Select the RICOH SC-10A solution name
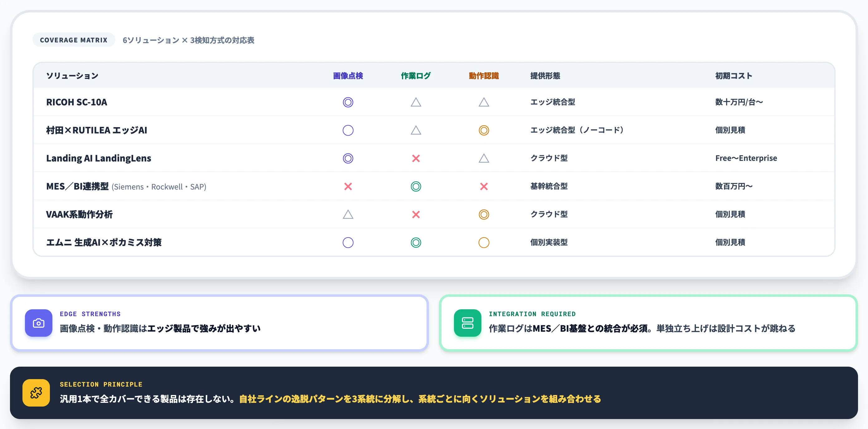Image resolution: width=868 pixels, height=429 pixels. click(x=76, y=102)
